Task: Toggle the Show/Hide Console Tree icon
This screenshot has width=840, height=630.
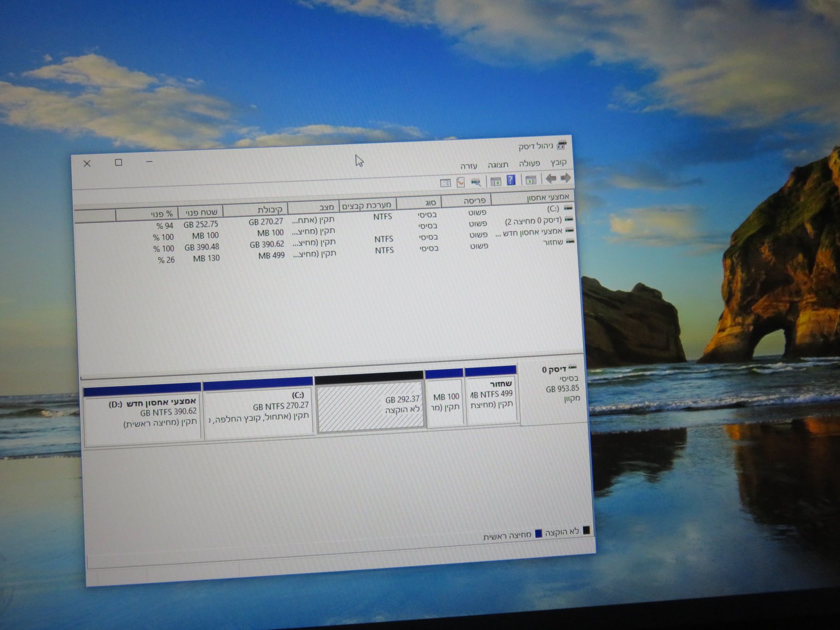Action: [531, 180]
